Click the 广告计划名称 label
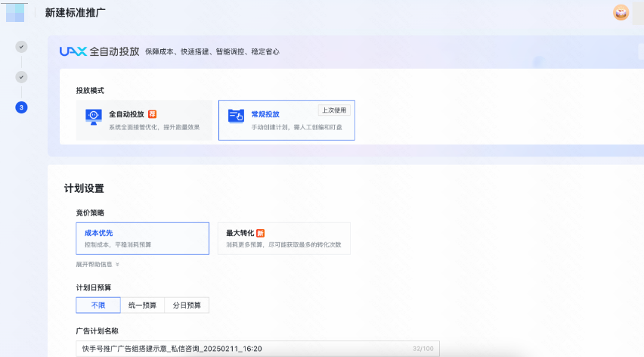The width and height of the screenshot is (644, 357). tap(98, 331)
